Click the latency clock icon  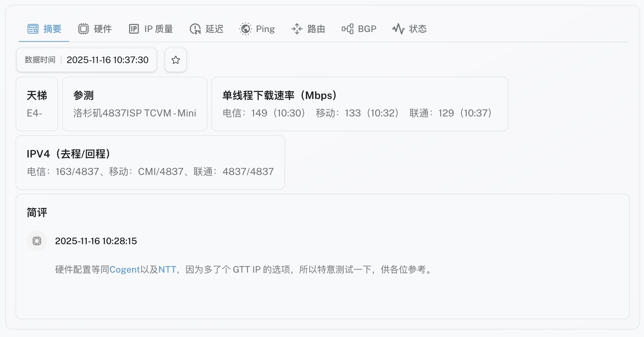(195, 29)
